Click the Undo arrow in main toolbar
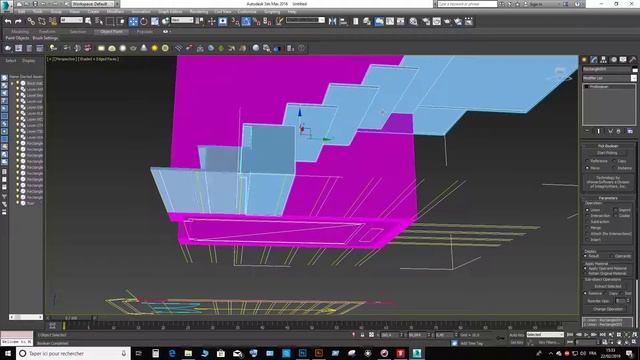Viewport: 640px width, 360px height. [8, 21]
